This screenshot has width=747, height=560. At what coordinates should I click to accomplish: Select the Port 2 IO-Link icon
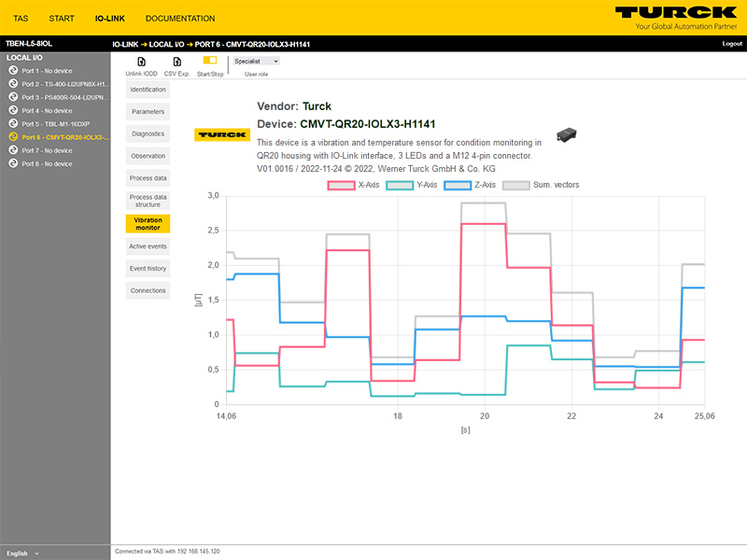pos(14,83)
